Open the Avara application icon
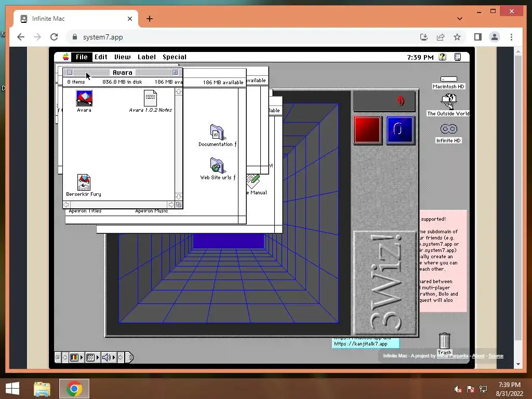This screenshot has height=399, width=532. (x=84, y=98)
